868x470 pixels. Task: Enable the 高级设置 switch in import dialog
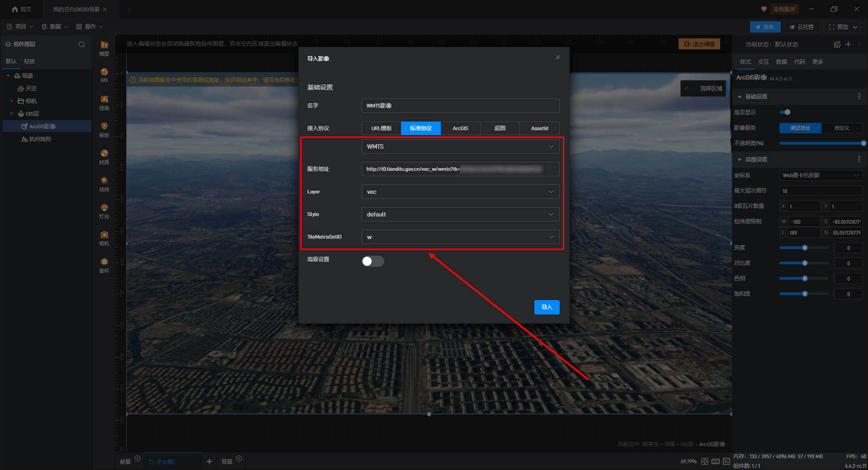pyautogui.click(x=373, y=261)
